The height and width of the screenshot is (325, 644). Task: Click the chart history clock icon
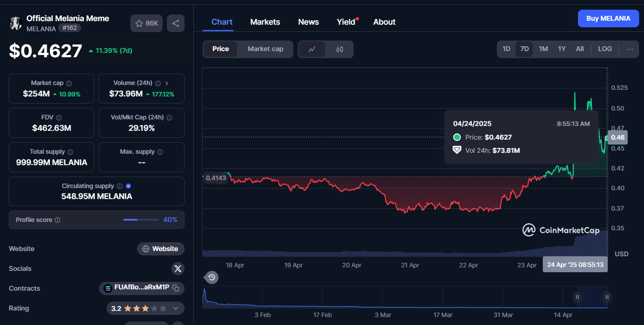(211, 277)
